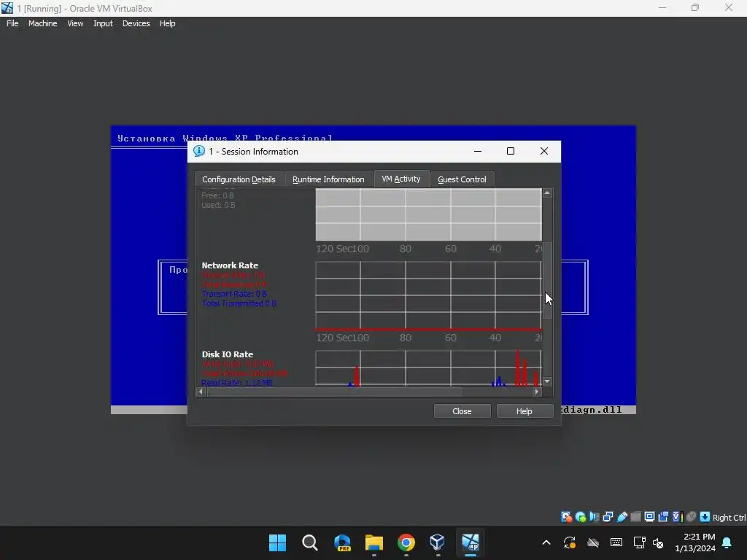
Task: Click the shared folders indicator in status bar
Action: click(x=635, y=517)
